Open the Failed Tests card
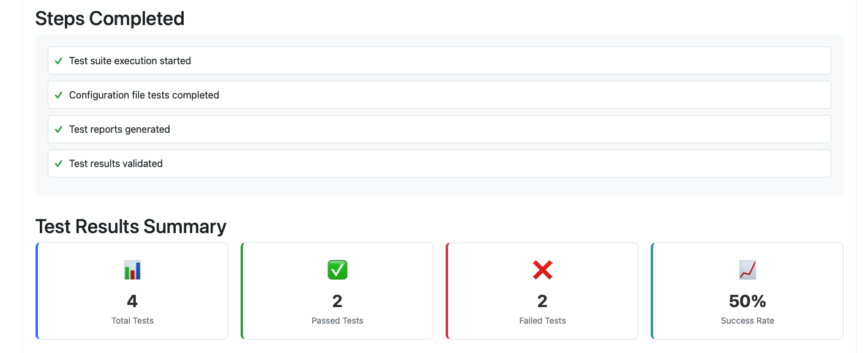Screen dimensions: 868x353 click(542, 291)
